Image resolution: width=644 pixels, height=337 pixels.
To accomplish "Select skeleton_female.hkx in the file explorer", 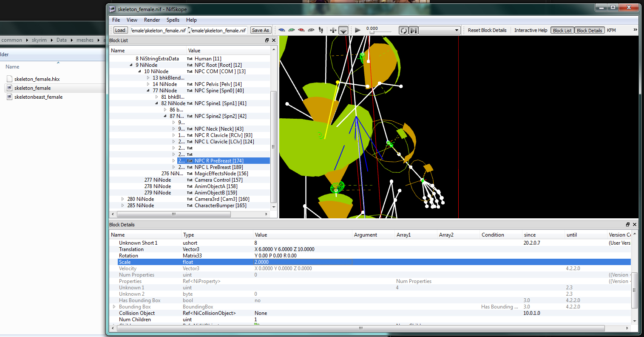I will tap(37, 79).
